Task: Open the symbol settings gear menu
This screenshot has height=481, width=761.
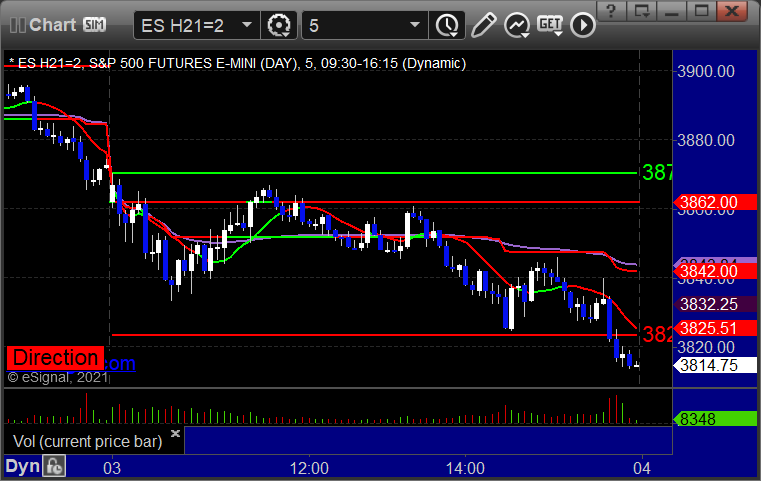Action: 279,25
